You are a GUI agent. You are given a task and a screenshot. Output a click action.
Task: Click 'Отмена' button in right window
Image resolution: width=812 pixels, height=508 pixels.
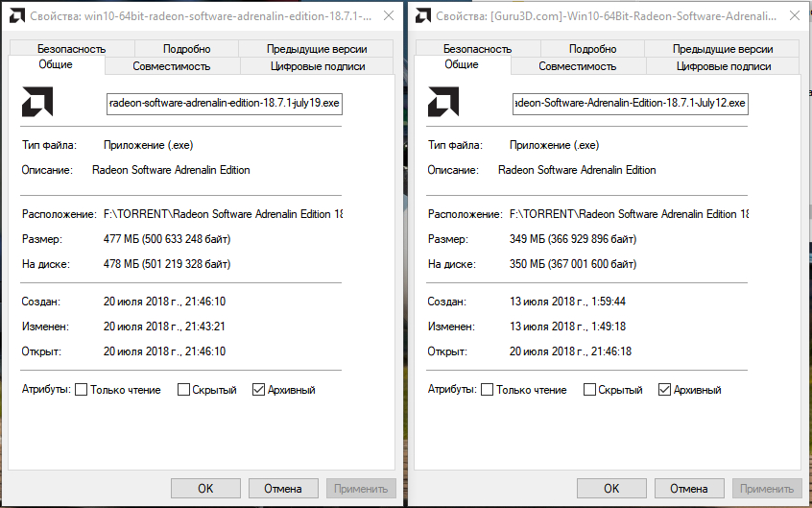(688, 488)
